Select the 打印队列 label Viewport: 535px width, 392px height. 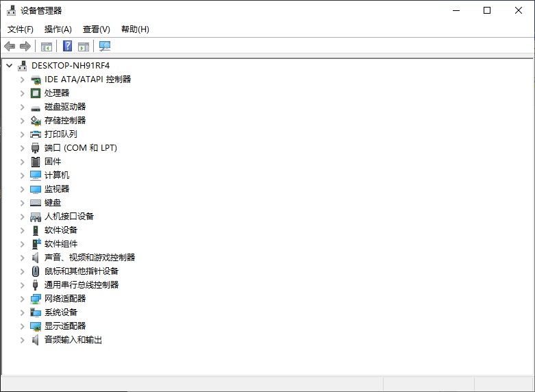pyautogui.click(x=61, y=134)
